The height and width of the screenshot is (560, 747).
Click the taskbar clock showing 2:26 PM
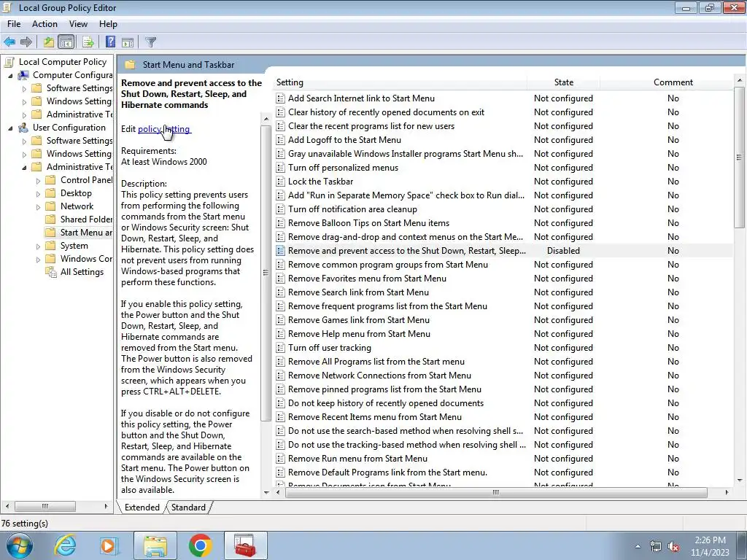(710, 546)
